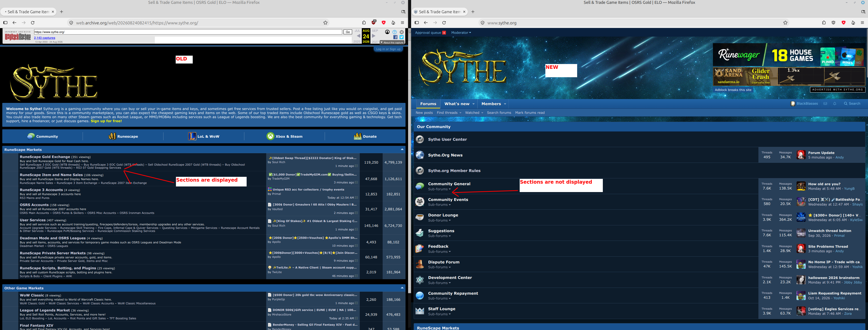Screen dimensions: 868x330
Task: Click the Runewager advertisement banner
Action: click(x=788, y=55)
